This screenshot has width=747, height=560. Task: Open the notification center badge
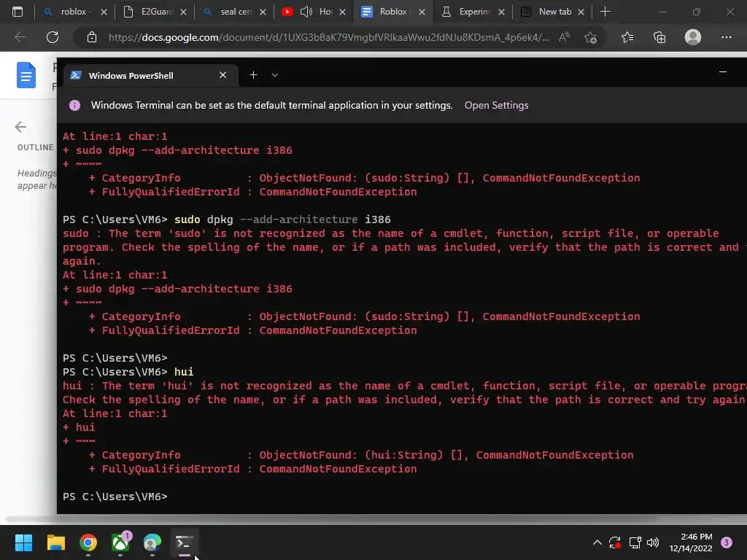point(727,542)
